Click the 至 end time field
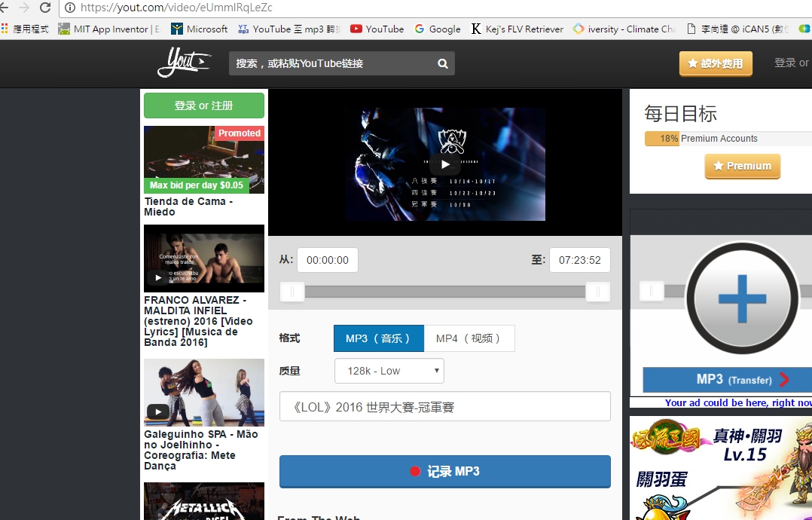This screenshot has width=812, height=520. (579, 260)
